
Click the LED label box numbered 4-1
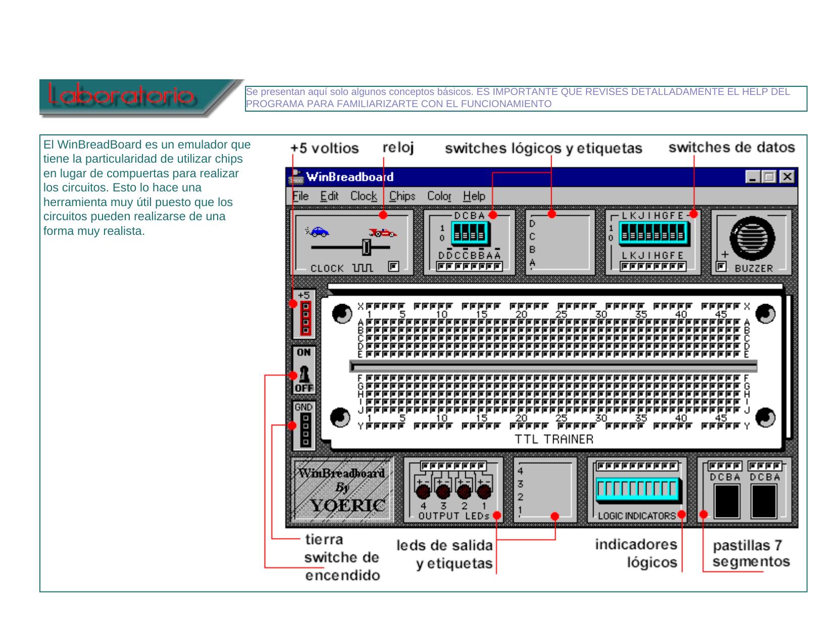pyautogui.click(x=545, y=490)
